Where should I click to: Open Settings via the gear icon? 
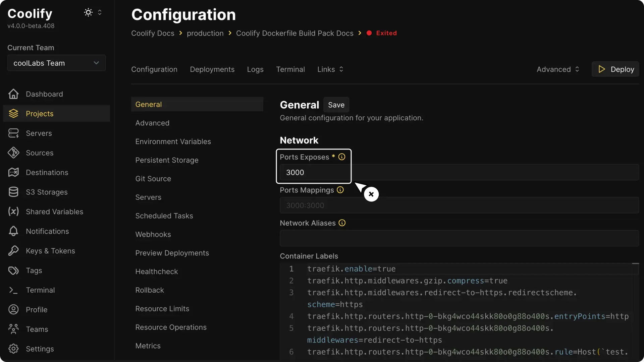pyautogui.click(x=13, y=349)
